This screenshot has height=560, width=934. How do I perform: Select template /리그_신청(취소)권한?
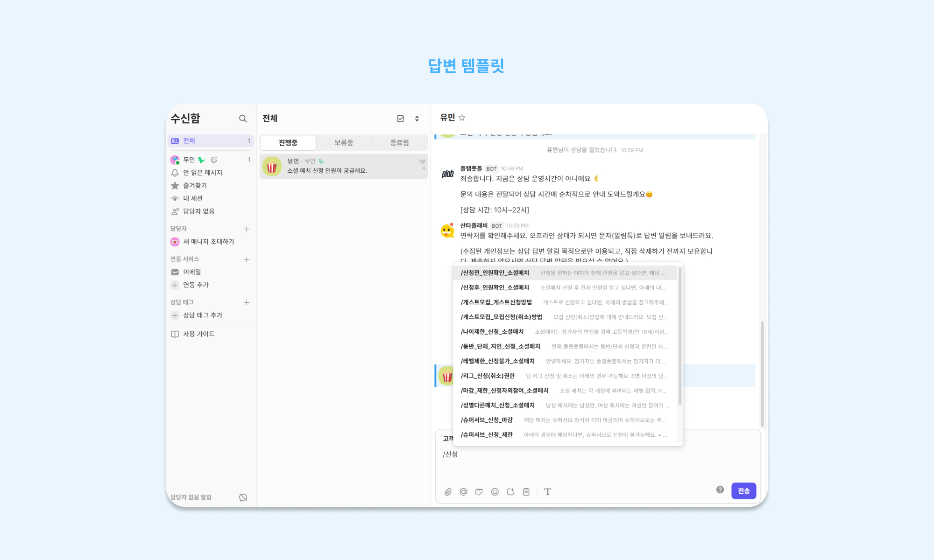565,376
